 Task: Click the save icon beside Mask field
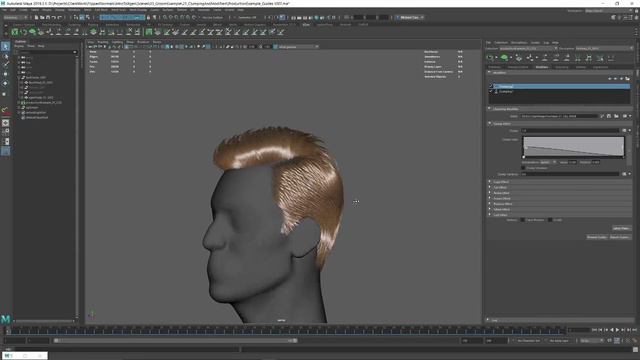point(609,116)
